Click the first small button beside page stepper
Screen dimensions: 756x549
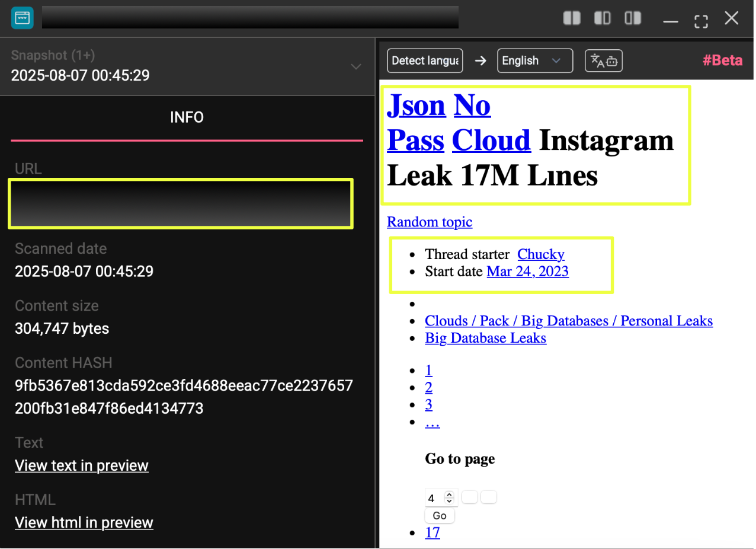point(469,497)
